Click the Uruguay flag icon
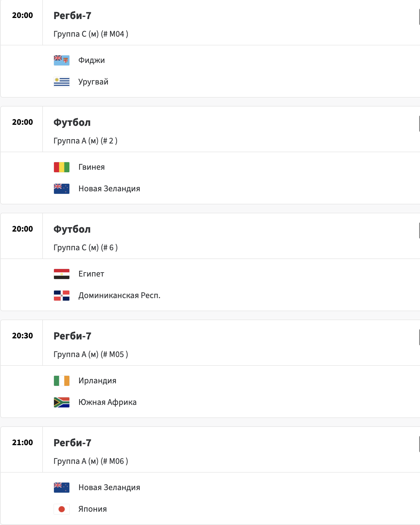Viewport: 420px width, 525px height. pos(61,82)
